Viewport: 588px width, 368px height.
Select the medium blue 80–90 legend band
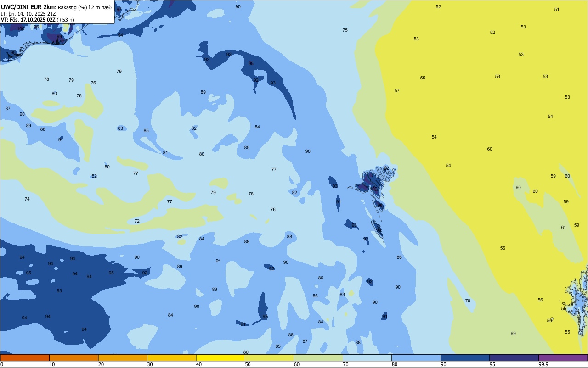(x=416, y=357)
